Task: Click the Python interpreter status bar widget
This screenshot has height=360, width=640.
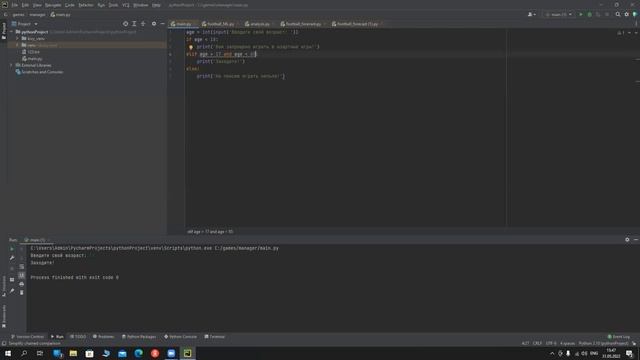Action: coord(604,344)
